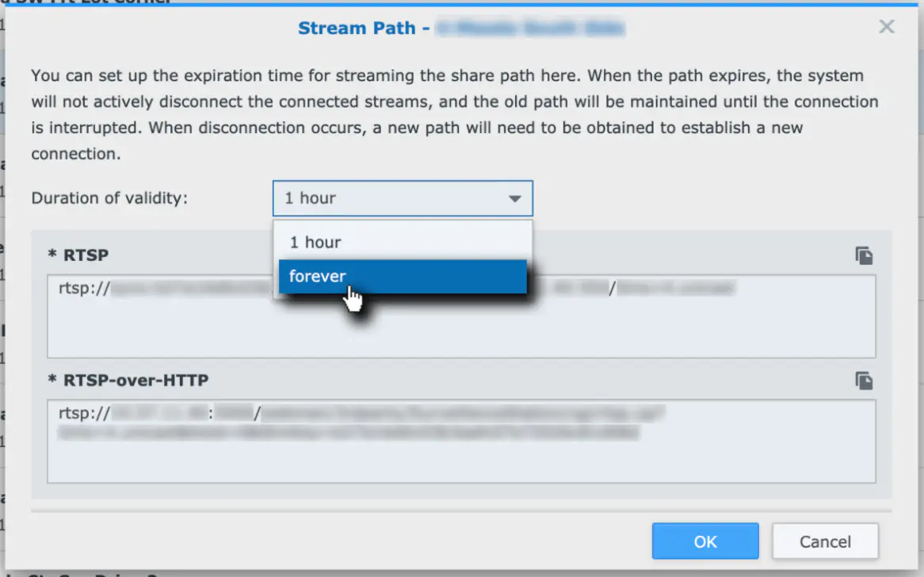Confirm with the OK button

coord(704,541)
